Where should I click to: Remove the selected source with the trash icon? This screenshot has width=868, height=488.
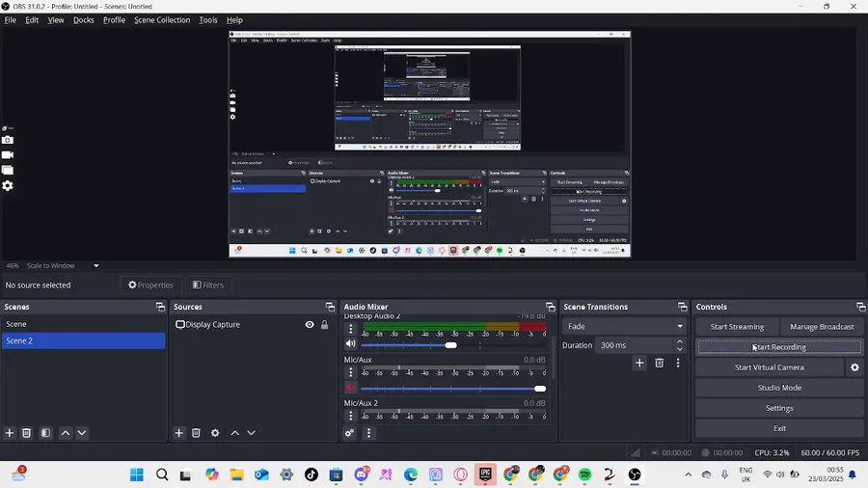[x=196, y=433]
